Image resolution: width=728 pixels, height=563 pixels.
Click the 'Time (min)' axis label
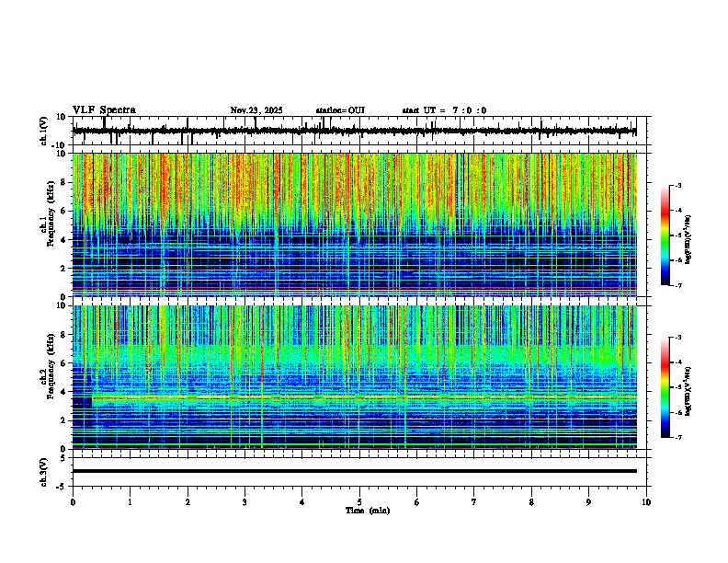[x=368, y=511]
